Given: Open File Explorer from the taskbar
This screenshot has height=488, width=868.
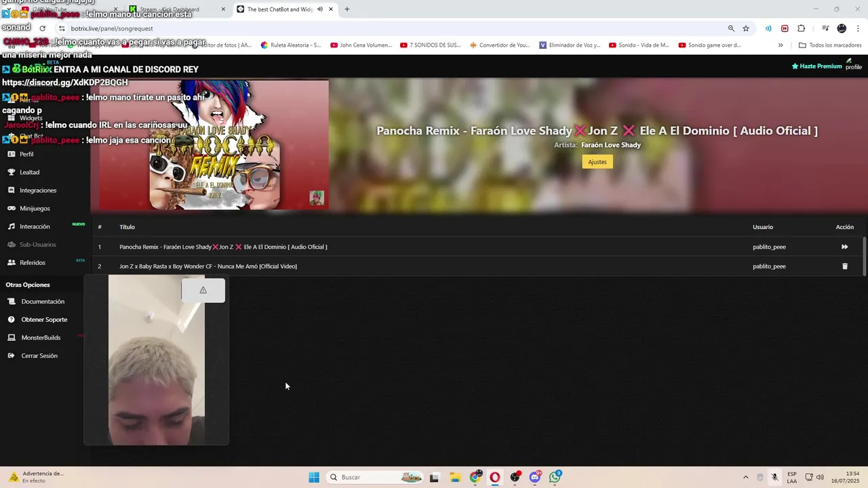Looking at the screenshot, I should [455, 477].
